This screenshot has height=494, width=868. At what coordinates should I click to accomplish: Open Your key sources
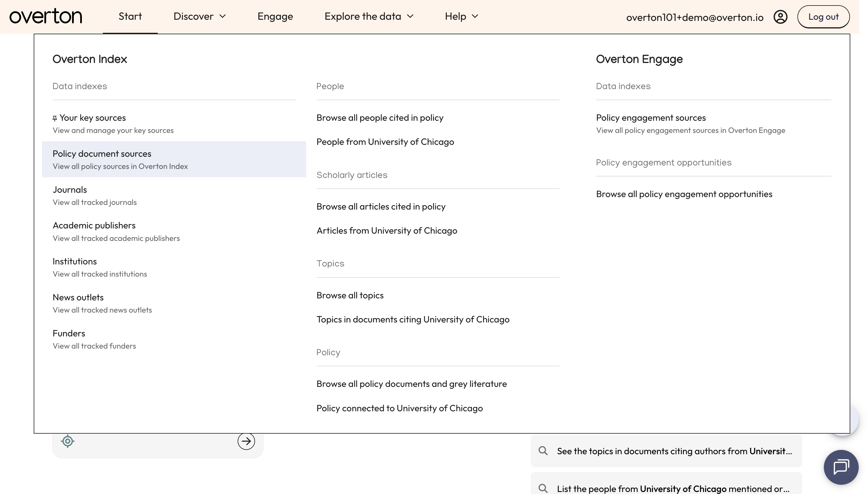coord(174,124)
